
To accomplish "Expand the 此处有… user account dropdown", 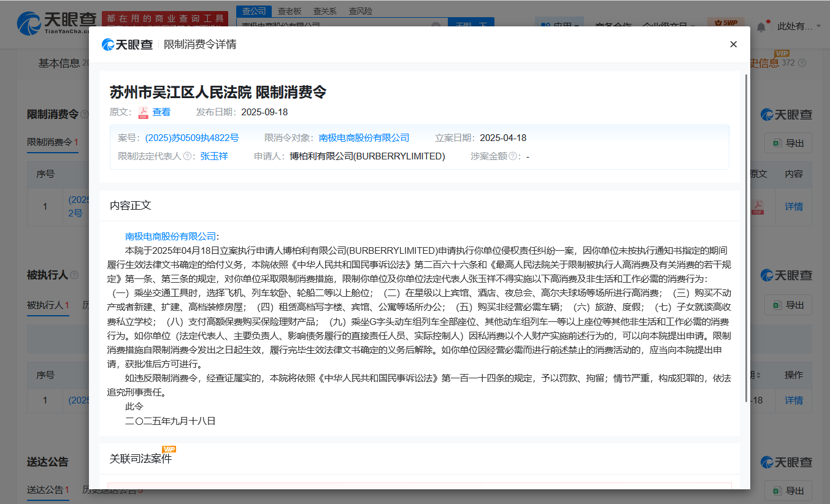I will (x=798, y=26).
